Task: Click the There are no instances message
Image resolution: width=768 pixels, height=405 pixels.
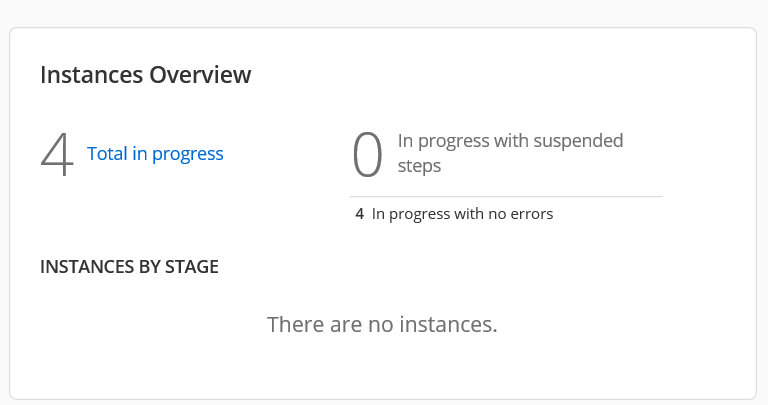Action: coord(382,324)
